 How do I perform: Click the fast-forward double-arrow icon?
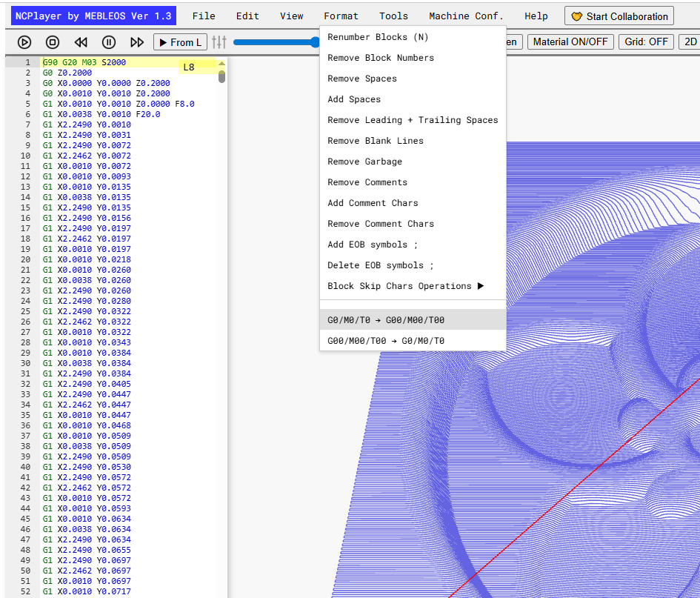[x=137, y=42]
